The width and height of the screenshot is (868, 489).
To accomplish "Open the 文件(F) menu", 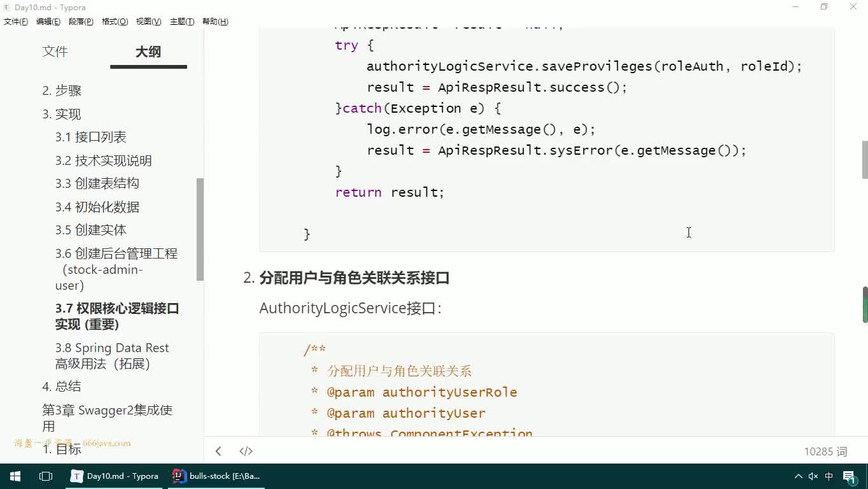I will (x=16, y=22).
